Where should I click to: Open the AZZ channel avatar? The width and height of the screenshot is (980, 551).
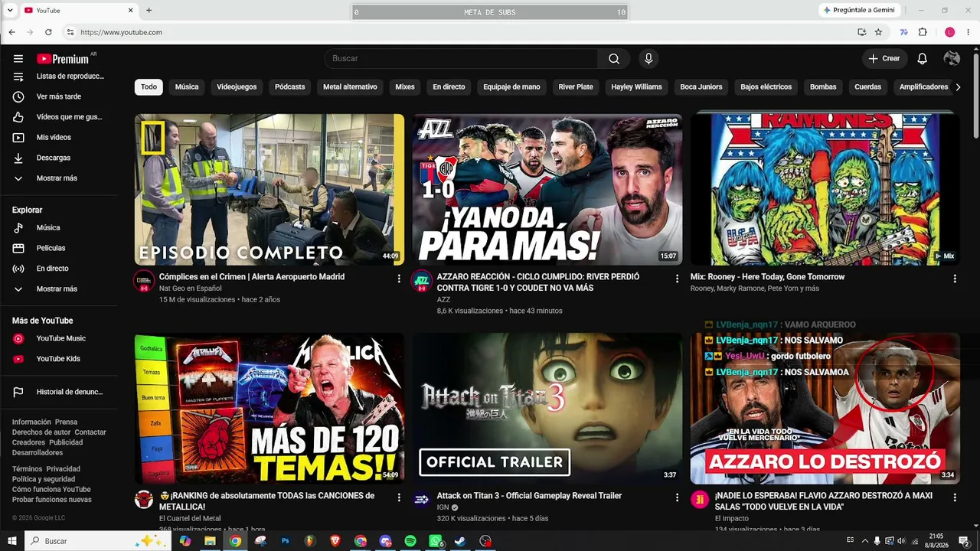[422, 281]
